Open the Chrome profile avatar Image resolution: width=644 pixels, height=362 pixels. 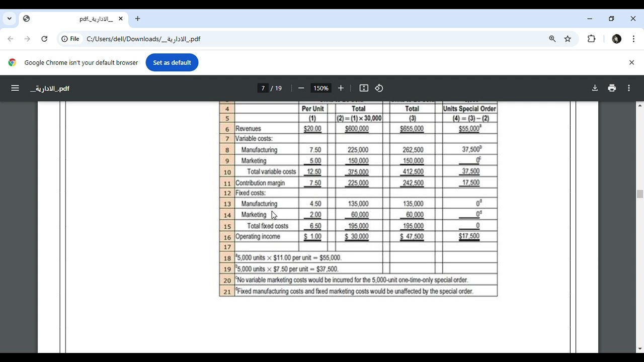[x=616, y=39]
